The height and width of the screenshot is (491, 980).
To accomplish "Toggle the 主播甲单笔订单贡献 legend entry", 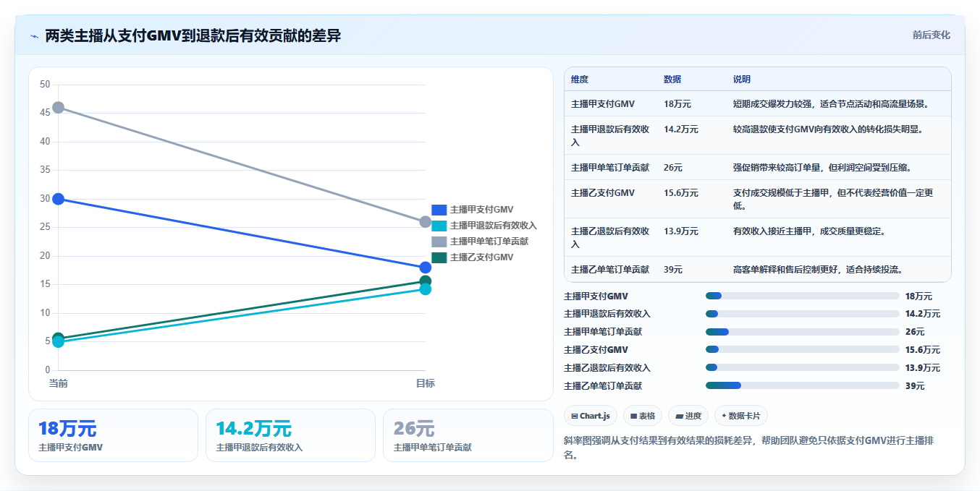I will point(480,242).
